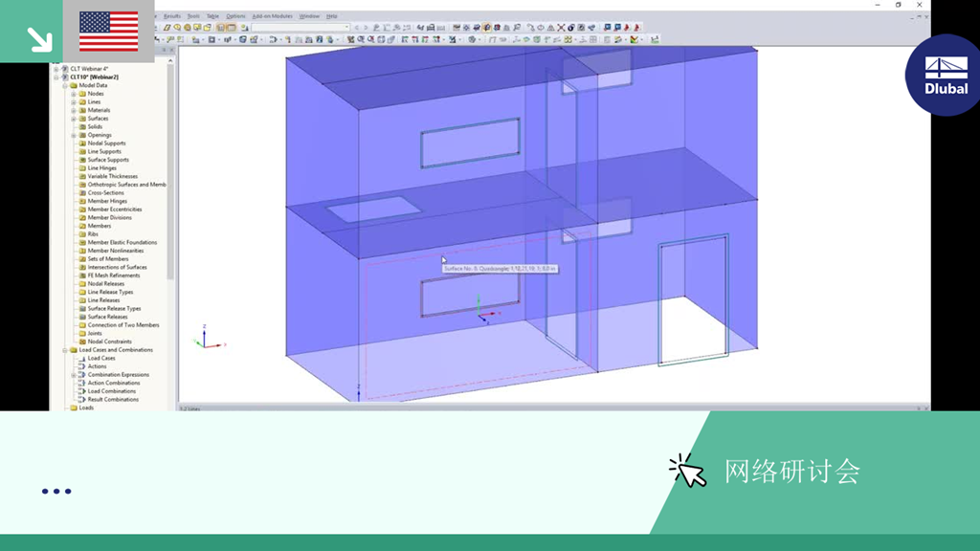Open the Window menu
Viewport: 980px width, 551px height.
coord(309,16)
